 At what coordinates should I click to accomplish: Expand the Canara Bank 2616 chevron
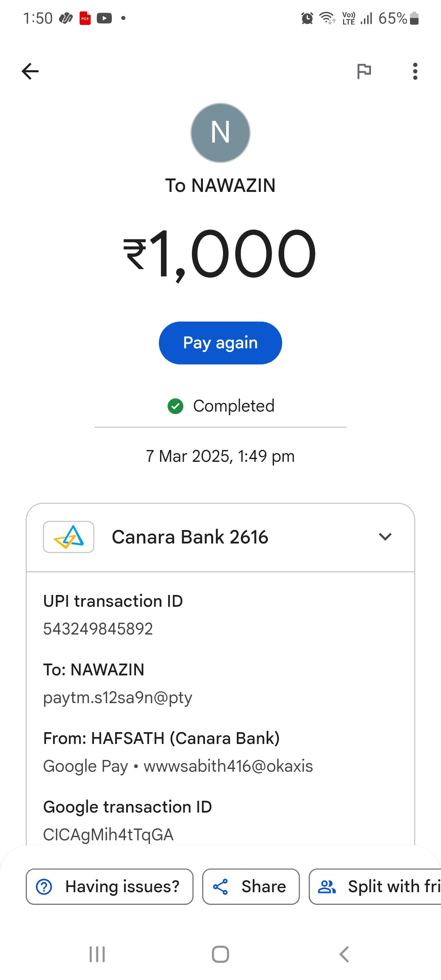(385, 537)
